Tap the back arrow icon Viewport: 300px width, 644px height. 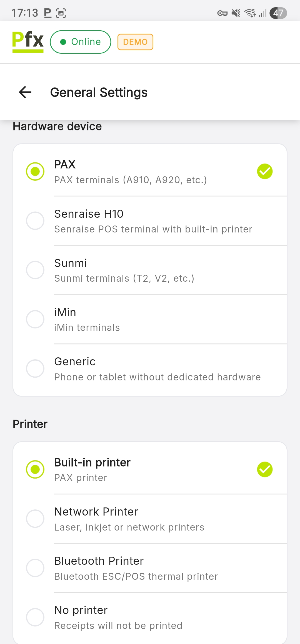coord(25,92)
